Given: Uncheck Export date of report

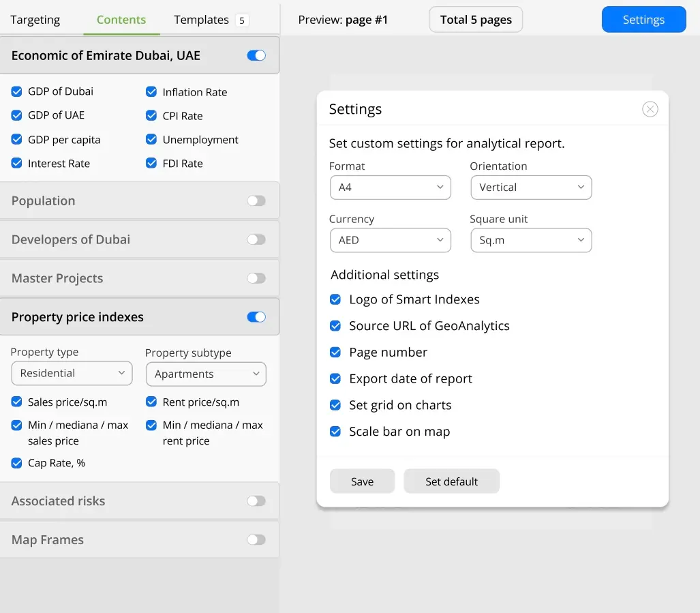Looking at the screenshot, I should (335, 378).
